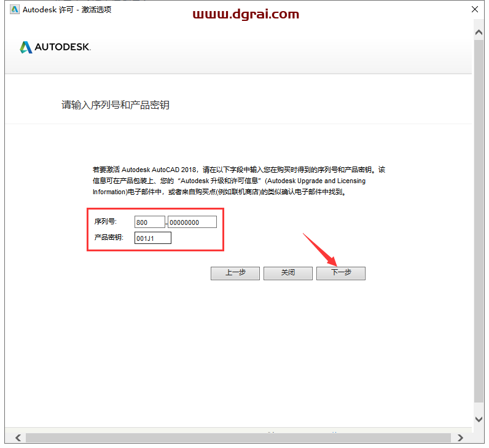Click the 产品密钥 label
489x448 pixels.
[109, 237]
